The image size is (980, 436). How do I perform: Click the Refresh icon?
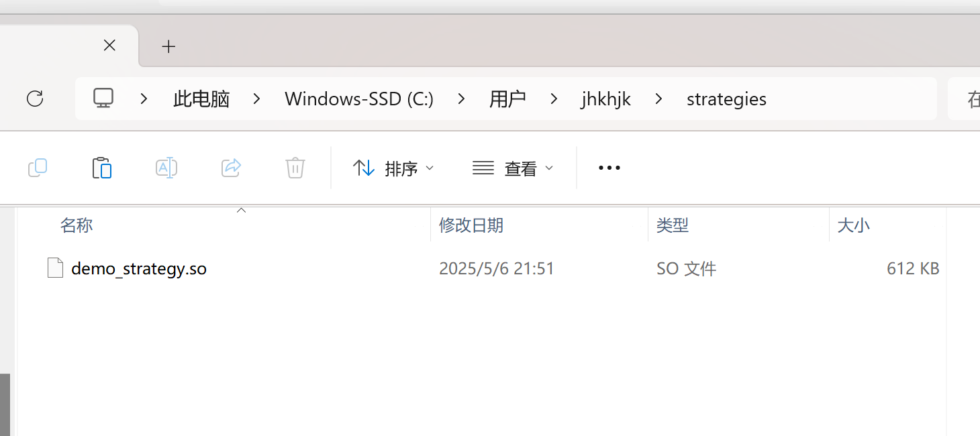[35, 99]
